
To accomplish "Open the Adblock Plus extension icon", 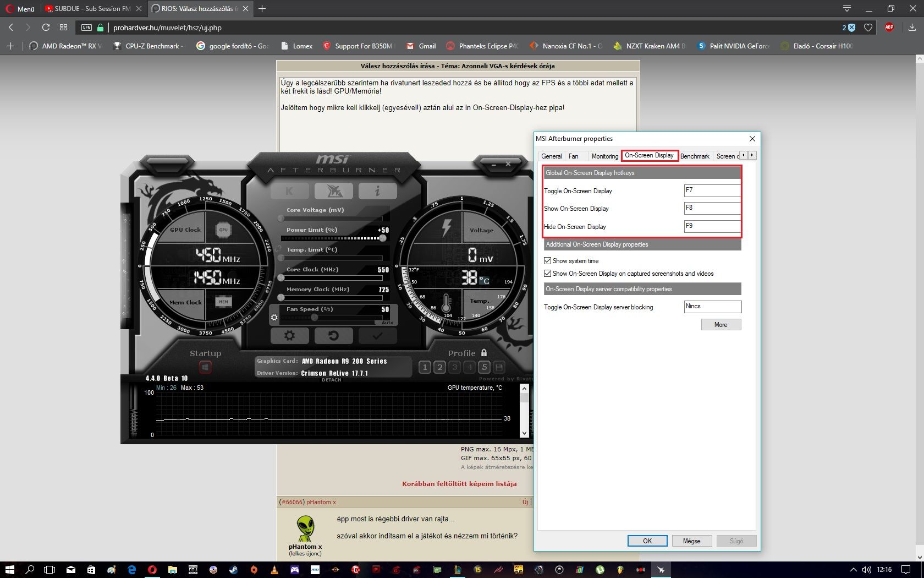I will coord(889,28).
